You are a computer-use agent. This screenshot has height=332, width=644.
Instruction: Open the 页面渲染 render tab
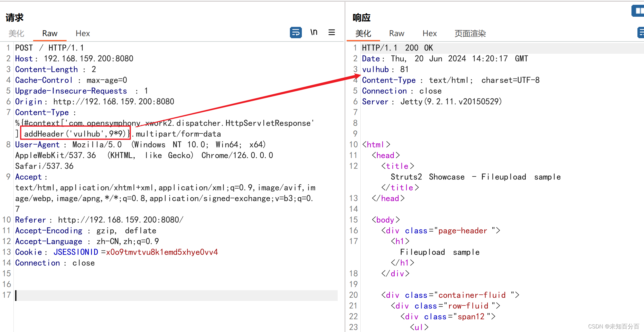pyautogui.click(x=470, y=33)
